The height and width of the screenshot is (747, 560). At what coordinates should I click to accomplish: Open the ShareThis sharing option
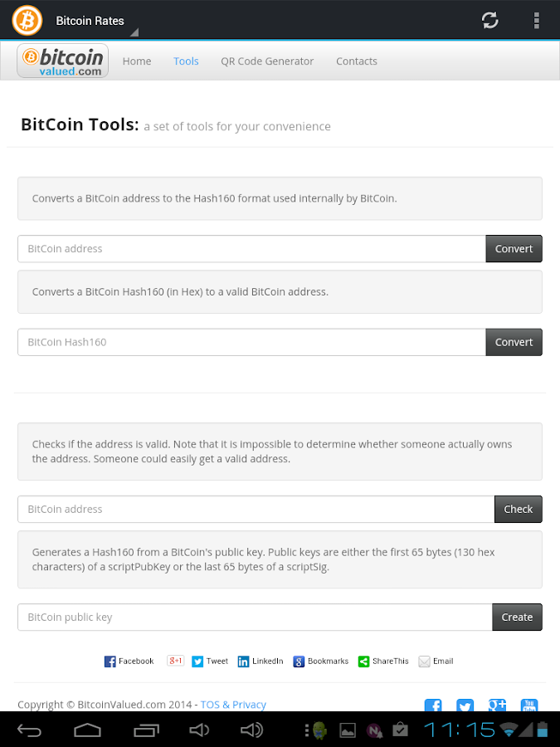(383, 662)
